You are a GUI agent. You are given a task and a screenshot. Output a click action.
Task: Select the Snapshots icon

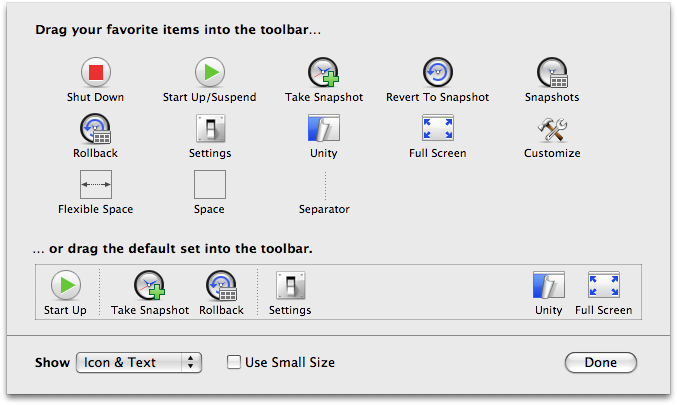pyautogui.click(x=552, y=72)
